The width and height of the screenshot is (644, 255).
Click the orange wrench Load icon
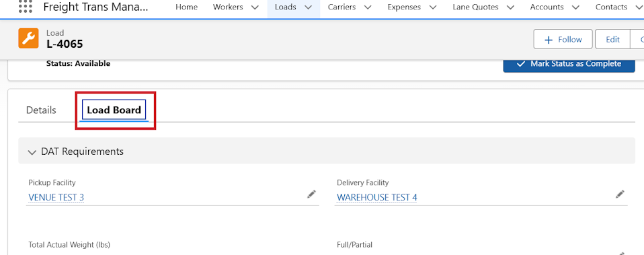coord(28,38)
